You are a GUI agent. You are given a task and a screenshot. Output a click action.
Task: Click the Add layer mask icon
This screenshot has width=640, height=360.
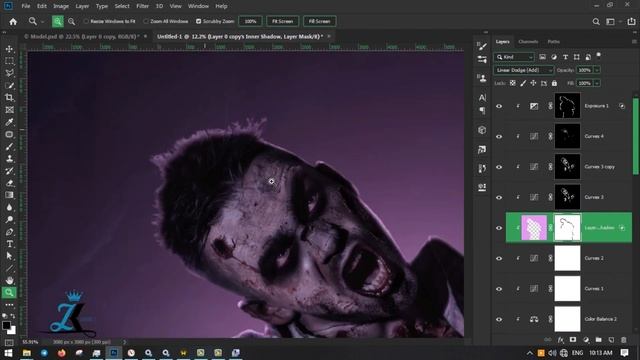point(573,340)
